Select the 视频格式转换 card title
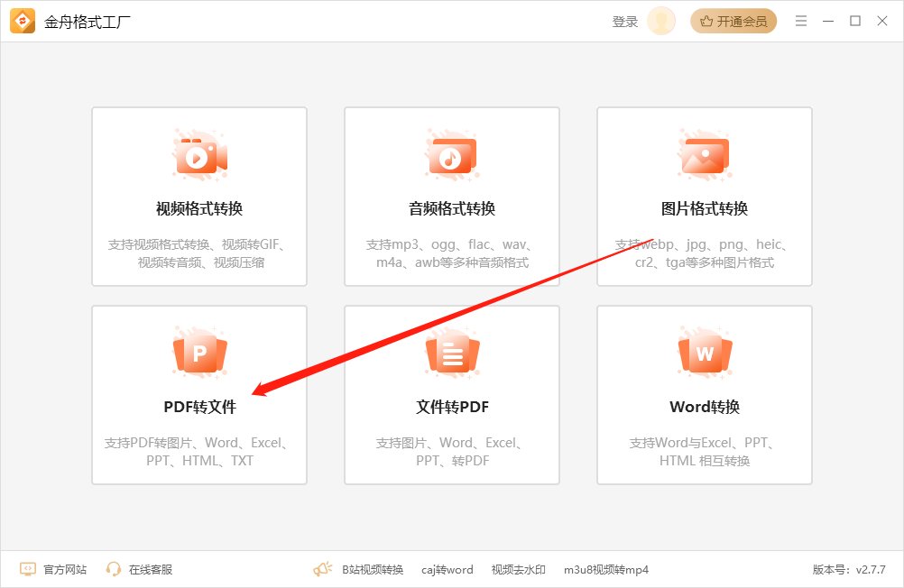This screenshot has height=588, width=904. tap(199, 209)
